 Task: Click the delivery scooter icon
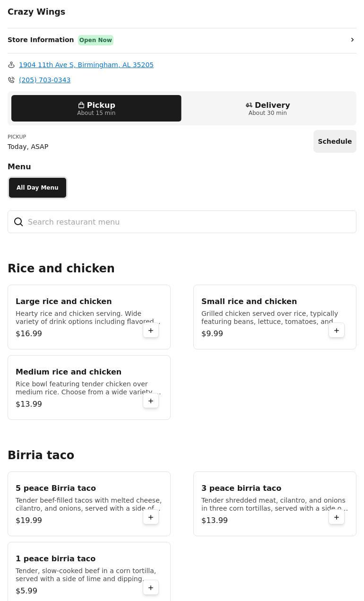point(249,105)
